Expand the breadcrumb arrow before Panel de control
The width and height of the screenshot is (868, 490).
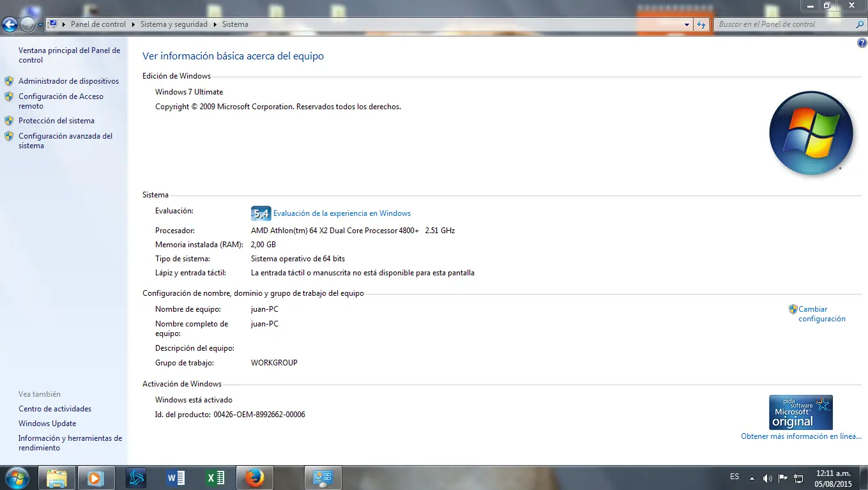point(65,24)
